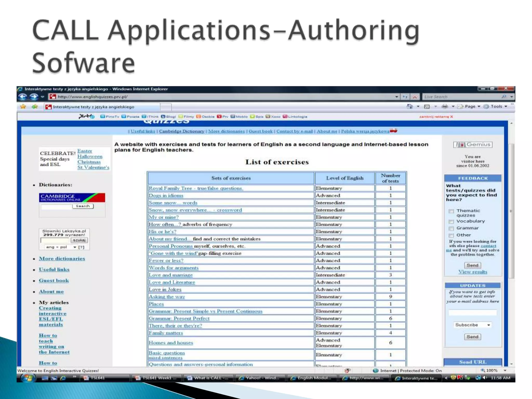The image size is (532, 399).
Task: Click the FinoTv bookmark in ad bar
Action: pyautogui.click(x=110, y=117)
